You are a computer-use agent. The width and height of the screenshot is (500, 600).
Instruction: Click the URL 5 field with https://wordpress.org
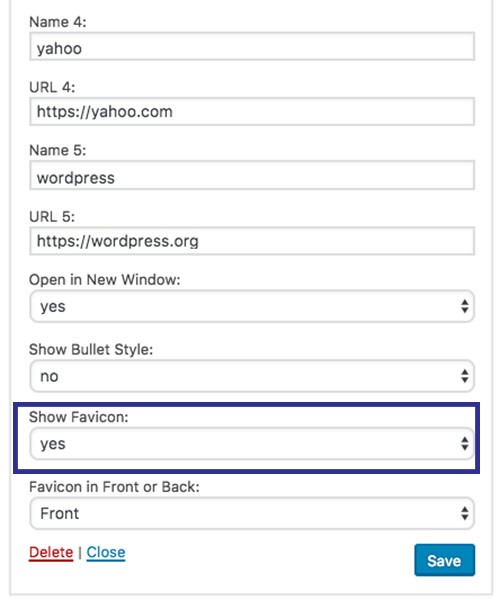point(252,241)
